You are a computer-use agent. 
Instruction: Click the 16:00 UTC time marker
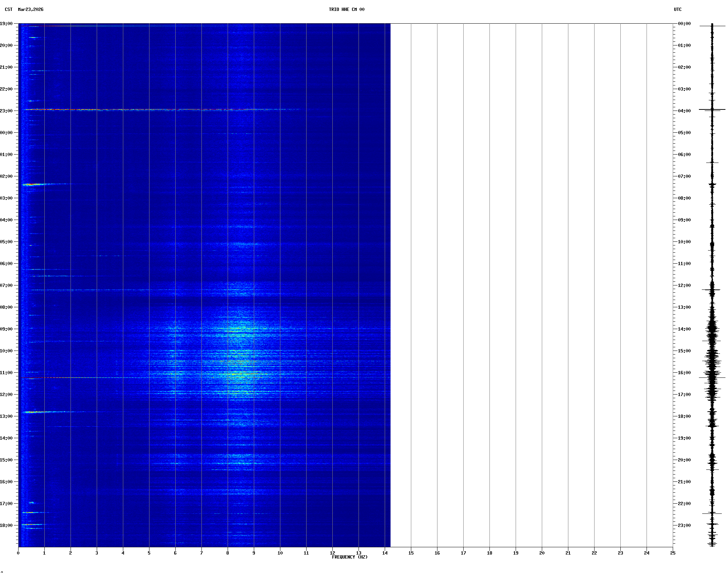point(684,373)
